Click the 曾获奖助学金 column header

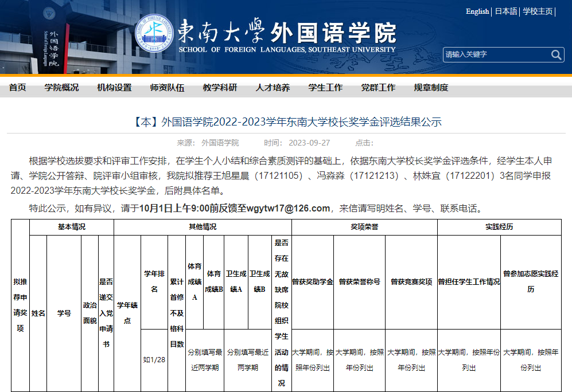[x=313, y=282]
